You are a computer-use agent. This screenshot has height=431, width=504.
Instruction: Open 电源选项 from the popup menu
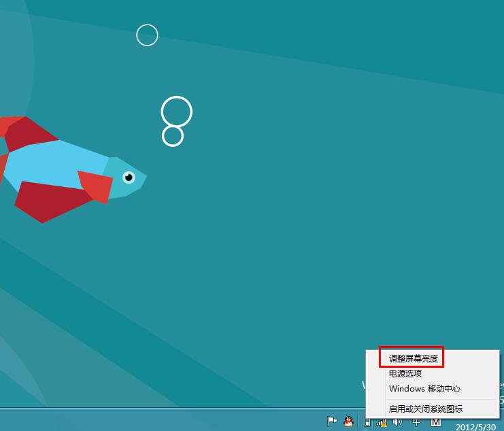(405, 373)
